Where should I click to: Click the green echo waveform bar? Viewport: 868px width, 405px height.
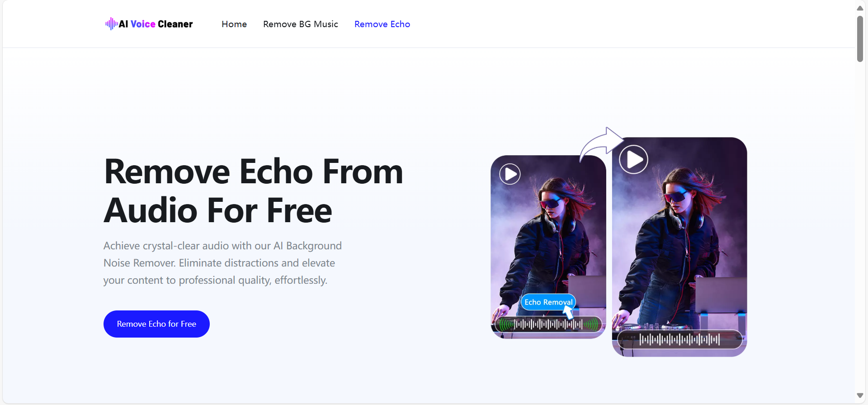click(548, 324)
